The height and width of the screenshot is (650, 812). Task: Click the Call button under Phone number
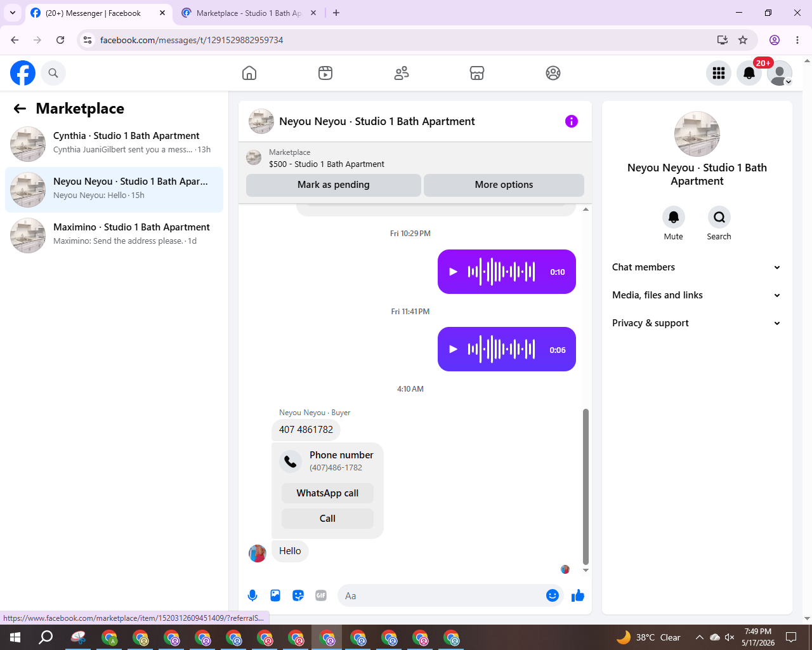[x=327, y=519]
